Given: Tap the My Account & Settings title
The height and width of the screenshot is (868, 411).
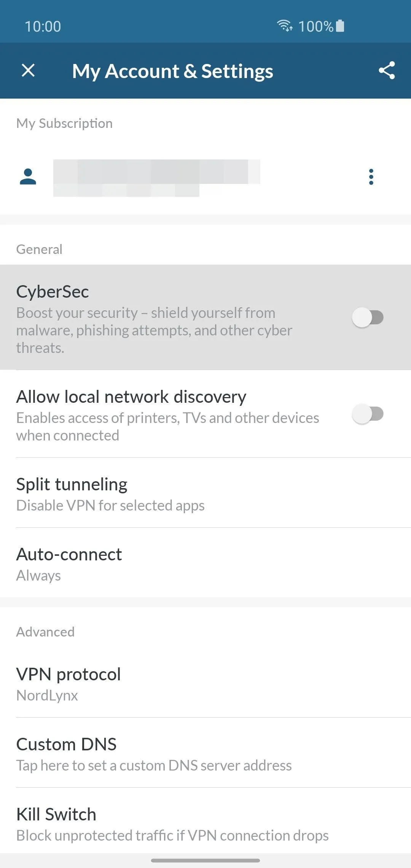Looking at the screenshot, I should [x=173, y=71].
